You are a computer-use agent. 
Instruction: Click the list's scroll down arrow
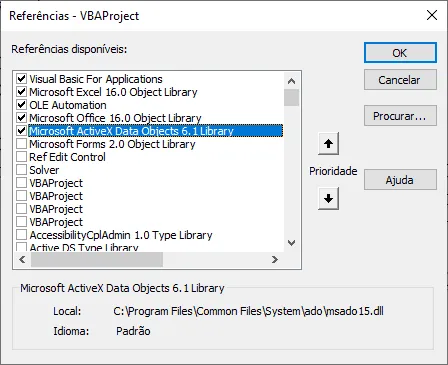291,243
